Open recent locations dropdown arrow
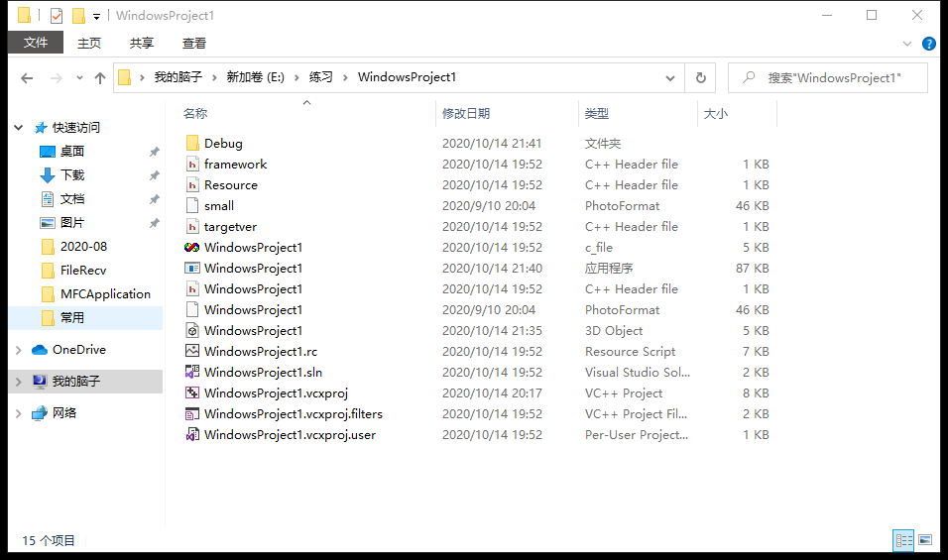This screenshot has height=560, width=948. pos(79,78)
